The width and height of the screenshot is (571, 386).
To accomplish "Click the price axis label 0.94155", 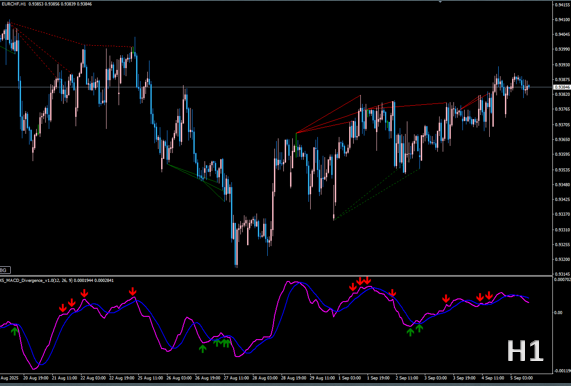I will tap(562, 4).
